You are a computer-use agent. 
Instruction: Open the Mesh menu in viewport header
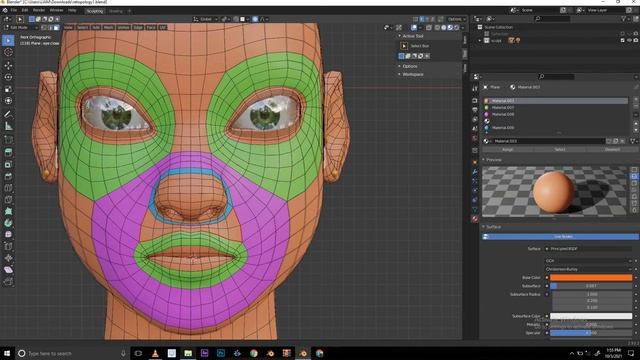point(109,27)
